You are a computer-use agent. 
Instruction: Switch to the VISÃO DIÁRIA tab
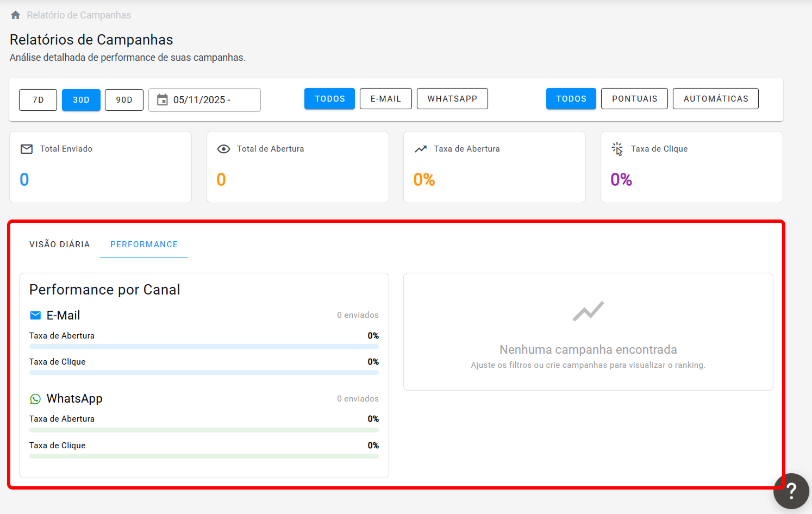click(x=60, y=245)
